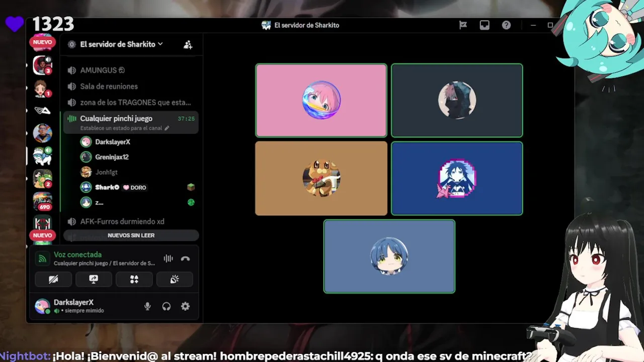The width and height of the screenshot is (644, 362).
Task: Click the top NUEVO unread pill
Action: [43, 42]
